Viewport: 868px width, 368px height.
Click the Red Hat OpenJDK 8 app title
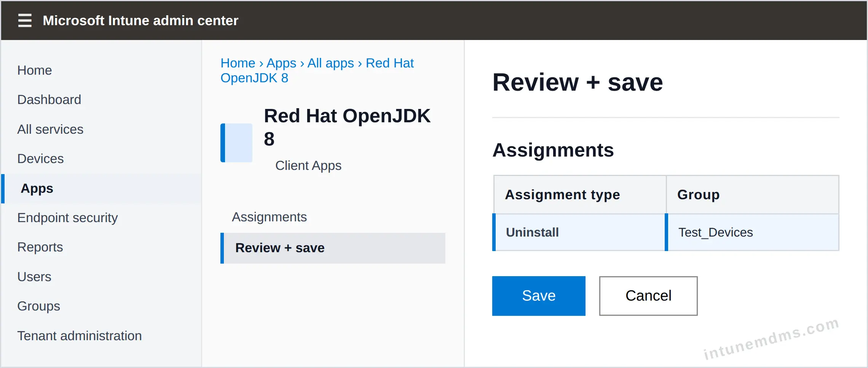(x=347, y=127)
